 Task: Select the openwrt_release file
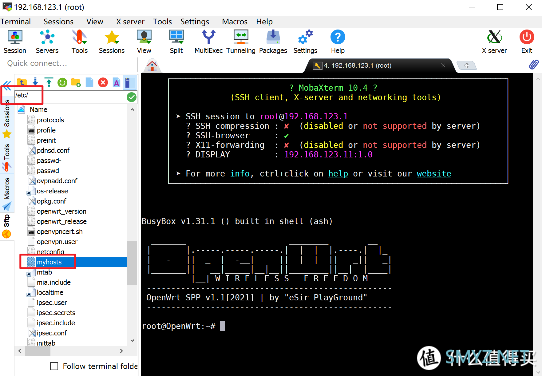point(62,222)
